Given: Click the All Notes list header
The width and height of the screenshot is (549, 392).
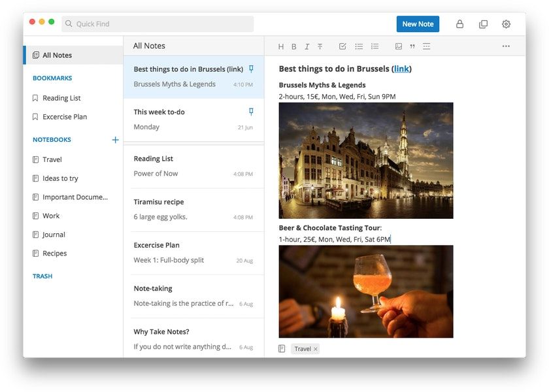Looking at the screenshot, I should click(x=149, y=46).
